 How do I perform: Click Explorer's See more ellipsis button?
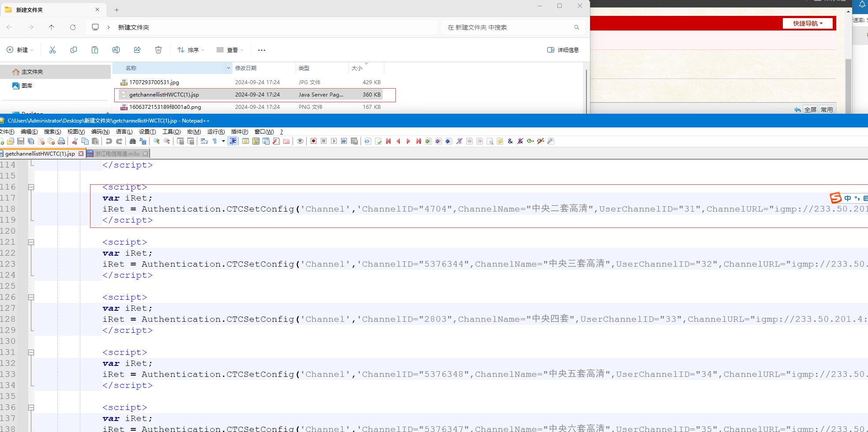pos(262,50)
